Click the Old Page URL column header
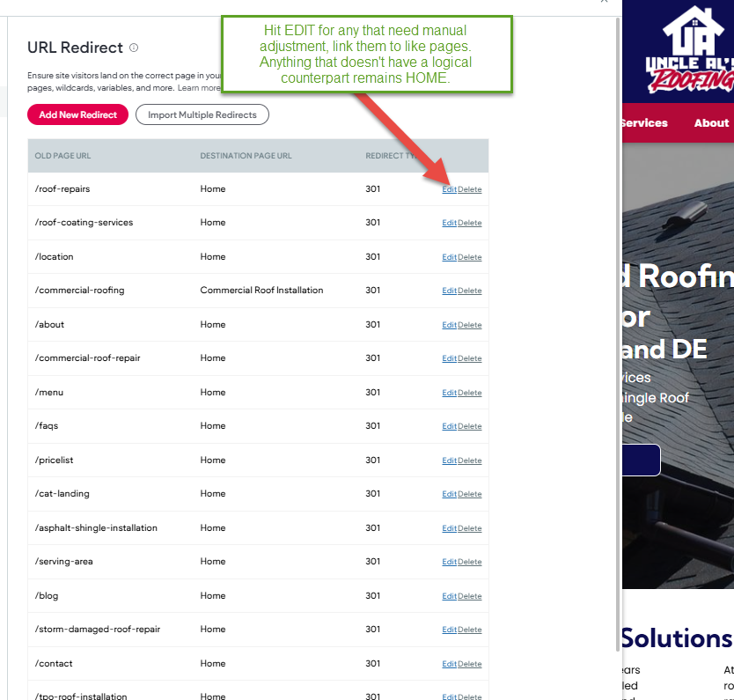734x700 pixels. [62, 156]
